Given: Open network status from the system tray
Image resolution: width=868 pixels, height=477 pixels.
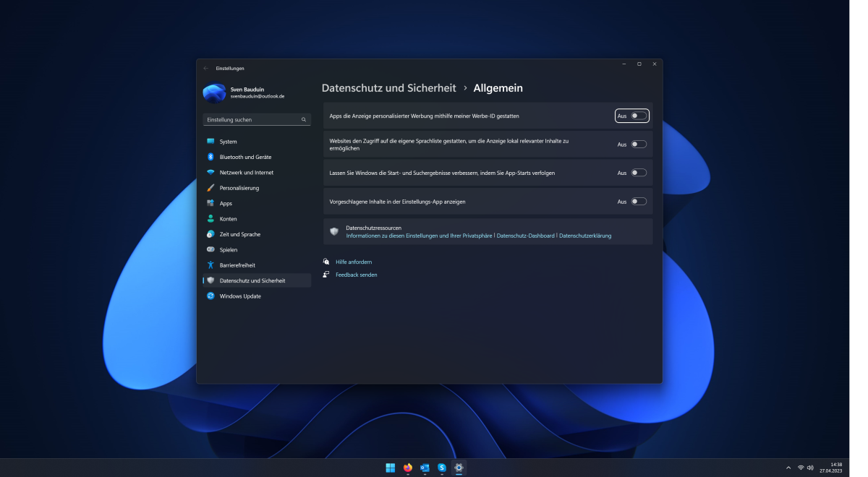Looking at the screenshot, I should click(x=801, y=468).
